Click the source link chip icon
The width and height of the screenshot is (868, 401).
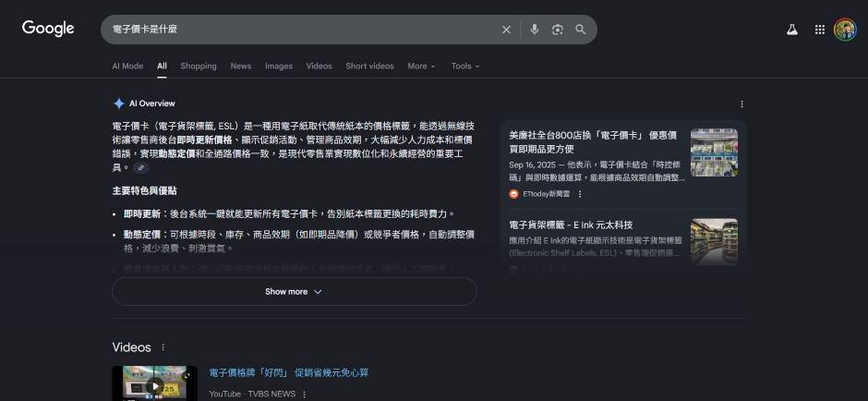[x=140, y=168]
